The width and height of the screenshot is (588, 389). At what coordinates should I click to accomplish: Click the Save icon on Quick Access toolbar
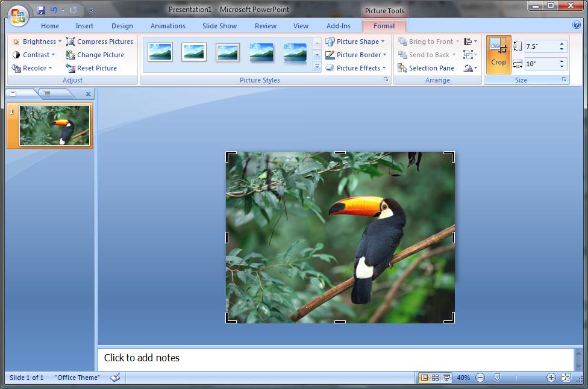[x=40, y=9]
